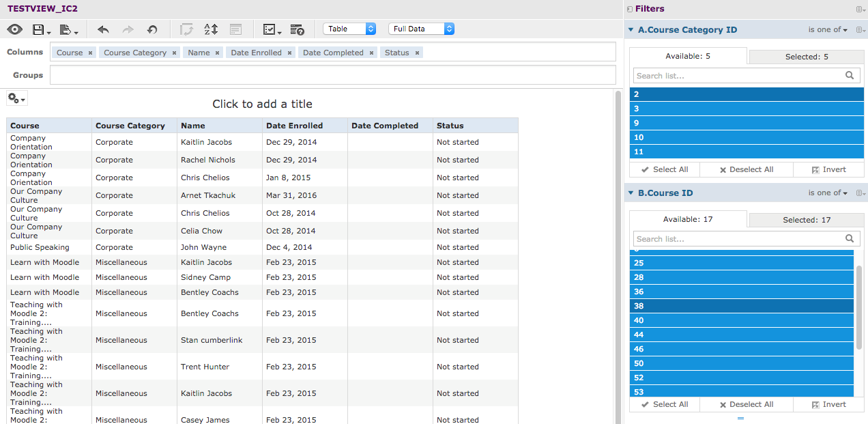The width and height of the screenshot is (868, 424).
Task: Open B.Course ID filter options icon
Action: tap(860, 193)
